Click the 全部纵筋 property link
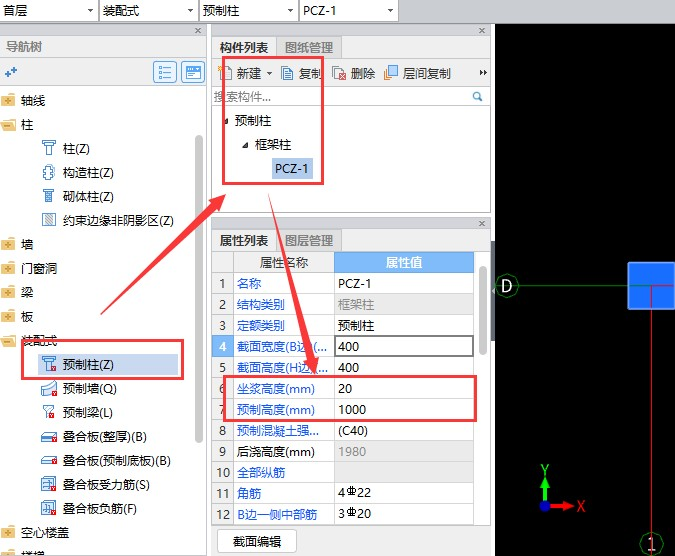The width and height of the screenshot is (675, 556). coord(261,473)
